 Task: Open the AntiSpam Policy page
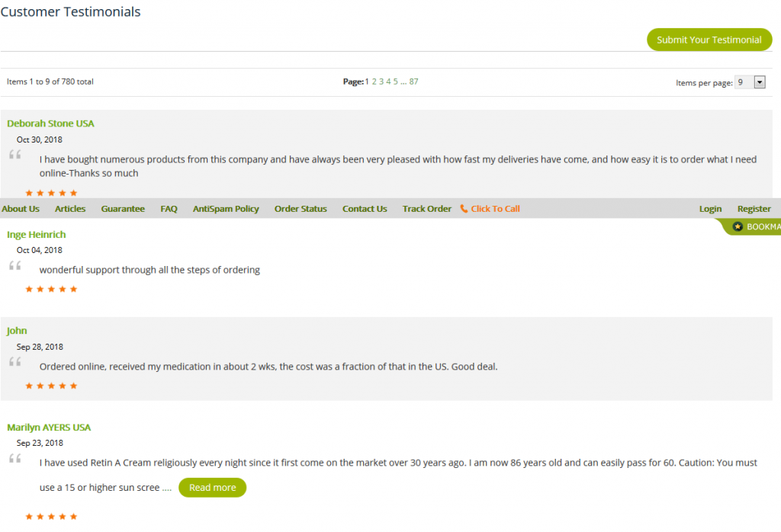226,209
